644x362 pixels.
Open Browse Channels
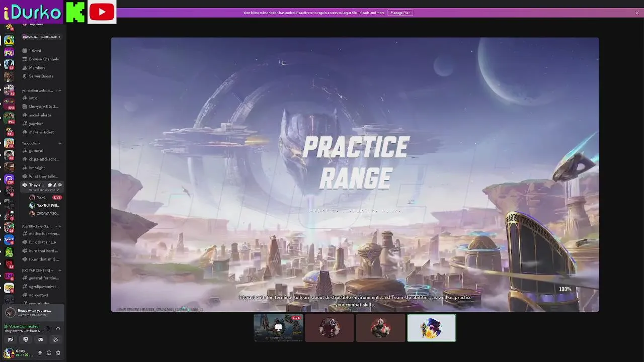(x=42, y=59)
